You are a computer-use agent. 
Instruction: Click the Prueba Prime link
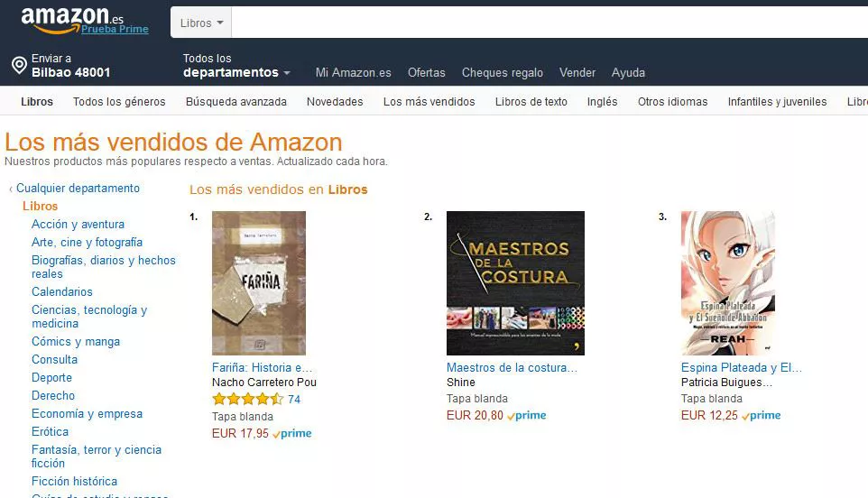pos(115,30)
